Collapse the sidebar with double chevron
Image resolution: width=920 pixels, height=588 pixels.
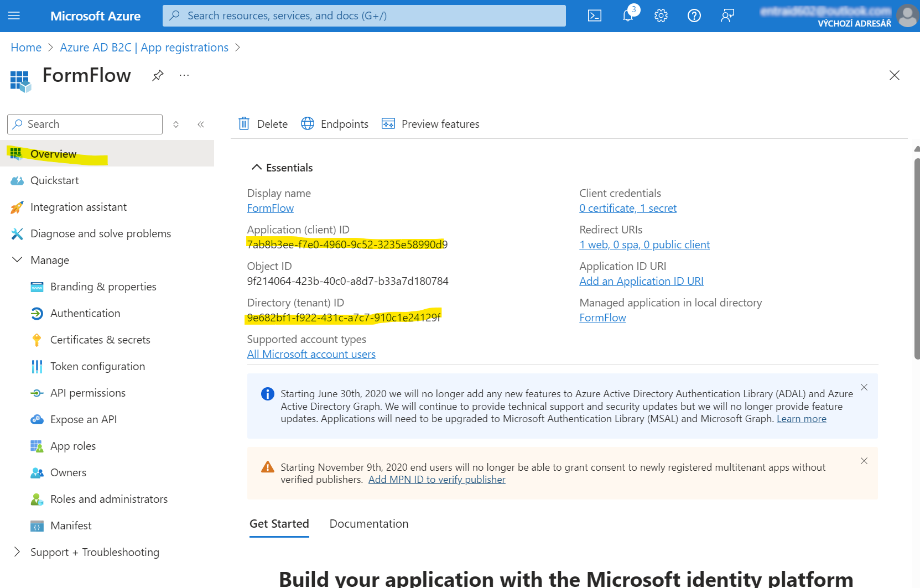[x=201, y=124]
